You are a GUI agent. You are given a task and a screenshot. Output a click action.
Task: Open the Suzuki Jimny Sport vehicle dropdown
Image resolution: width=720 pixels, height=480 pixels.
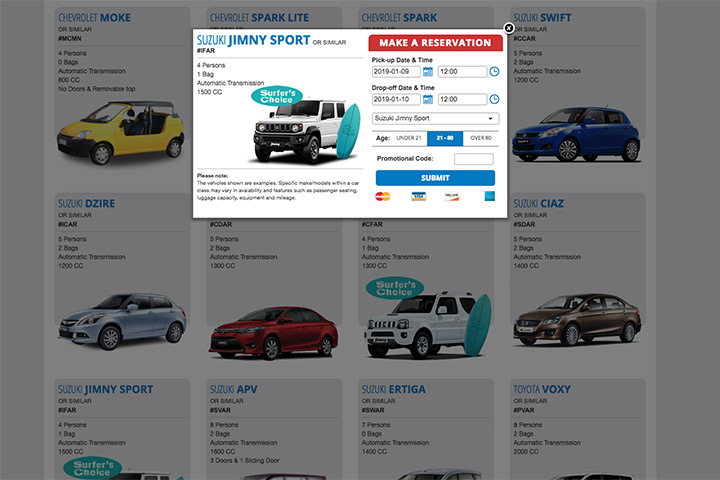[x=435, y=119]
